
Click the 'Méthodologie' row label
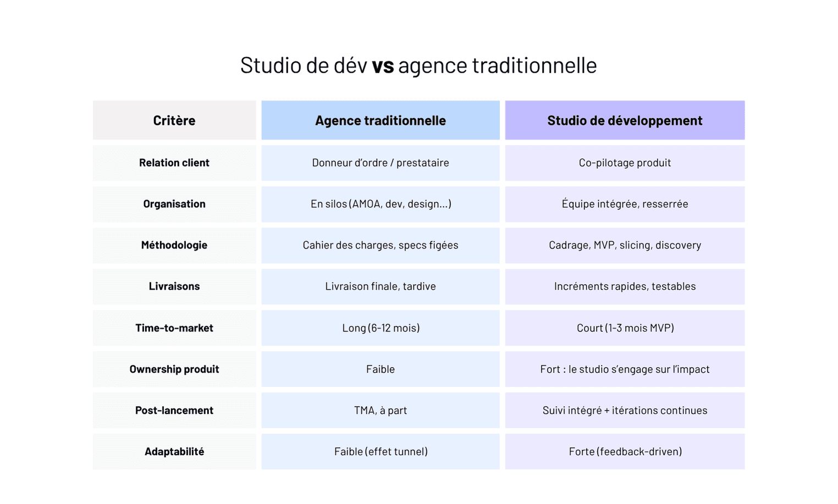[174, 245]
